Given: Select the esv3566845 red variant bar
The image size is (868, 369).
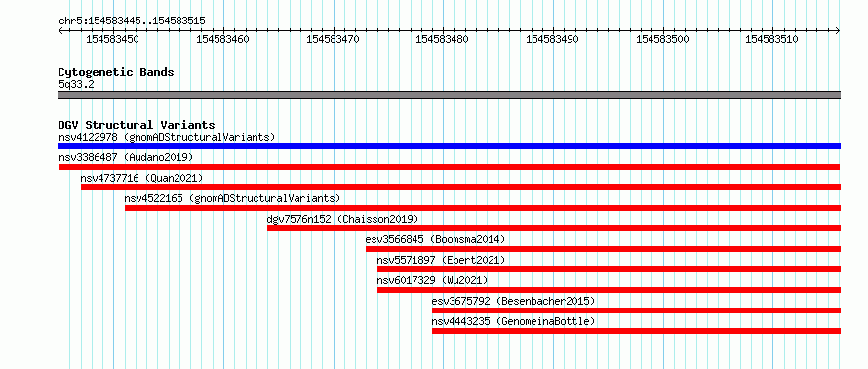Looking at the screenshot, I should 604,249.
